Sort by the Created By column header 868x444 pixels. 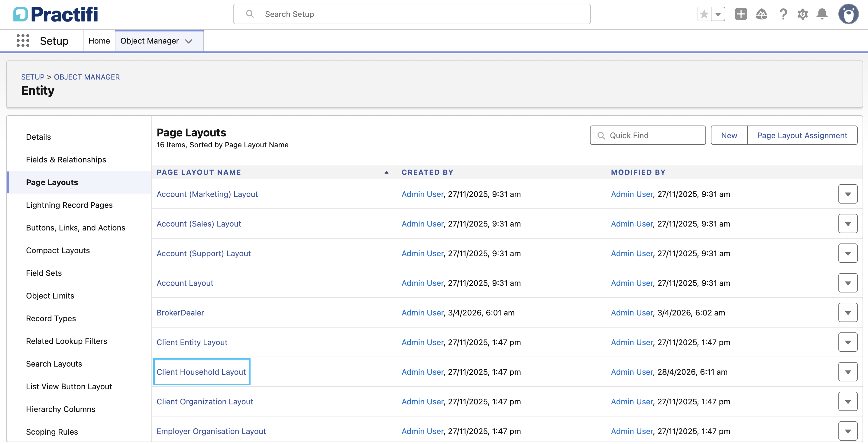(427, 172)
